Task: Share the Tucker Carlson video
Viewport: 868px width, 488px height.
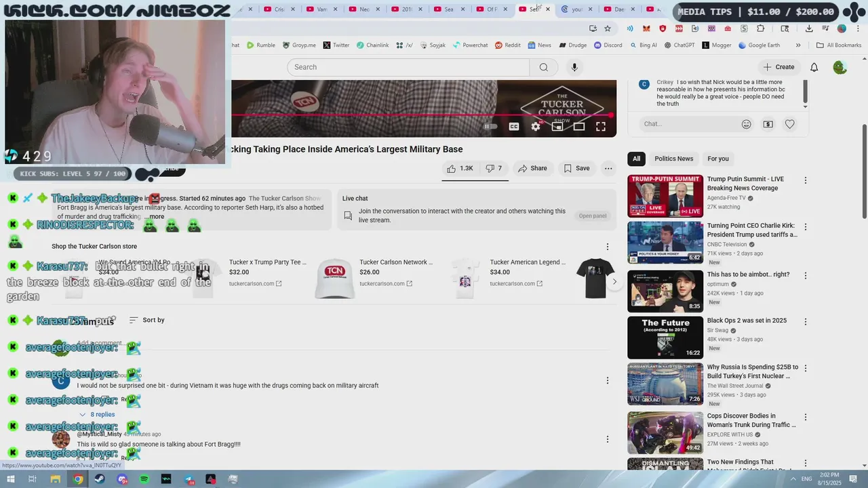Action: click(x=532, y=168)
